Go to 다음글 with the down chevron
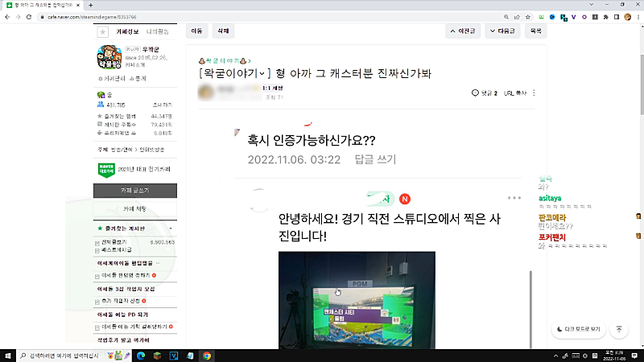This screenshot has width=644, height=362. point(502,31)
